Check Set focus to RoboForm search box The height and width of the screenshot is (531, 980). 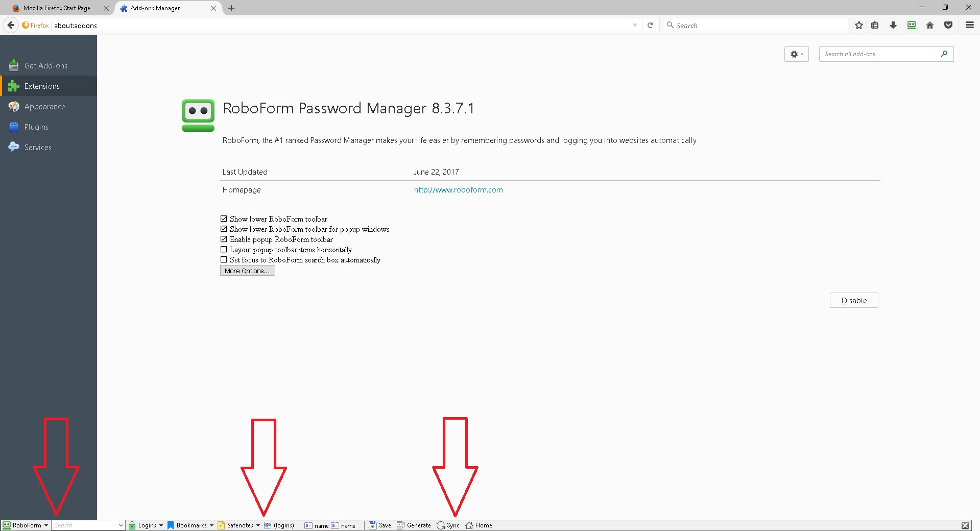pyautogui.click(x=224, y=260)
